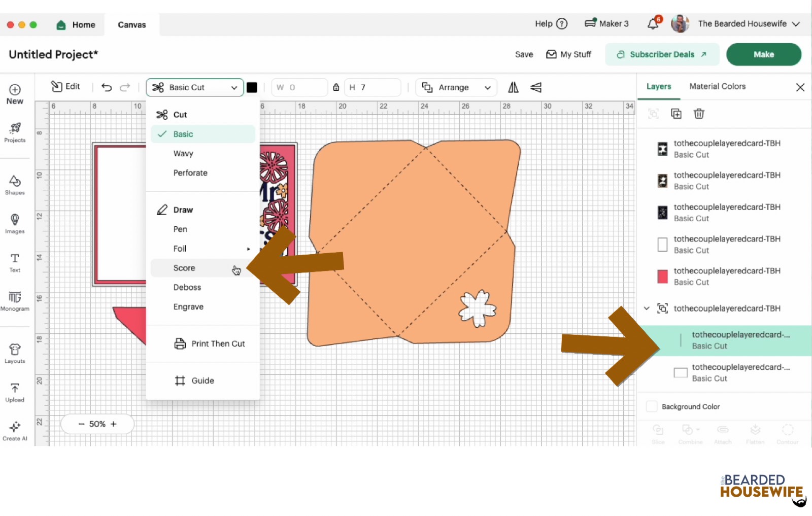Viewport: 812px width, 516px height.
Task: Delete the layer with the trash icon
Action: [699, 114]
